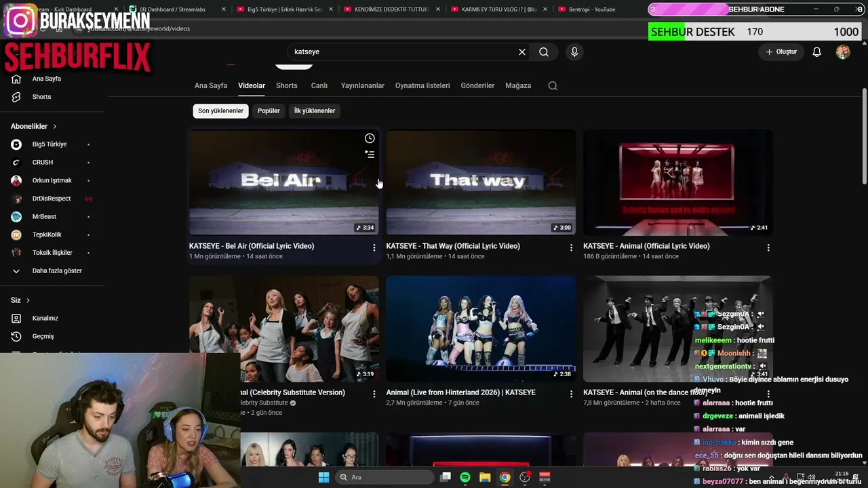Viewport: 868px width, 488px height.
Task: Click the Windows taskbar Ara search box
Action: (384, 477)
